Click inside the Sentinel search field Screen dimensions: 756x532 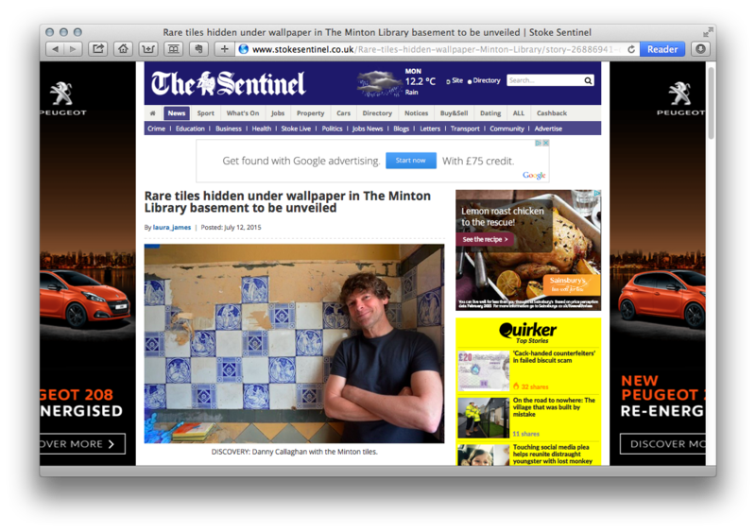pyautogui.click(x=545, y=80)
